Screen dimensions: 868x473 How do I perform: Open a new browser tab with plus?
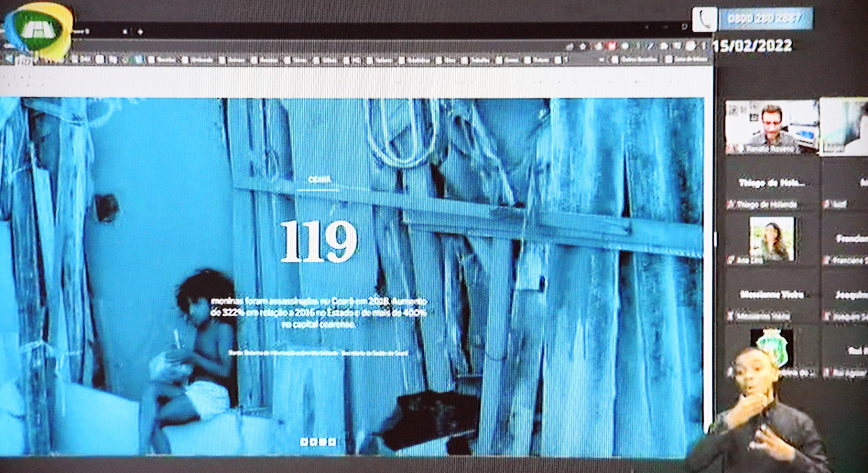pyautogui.click(x=140, y=32)
